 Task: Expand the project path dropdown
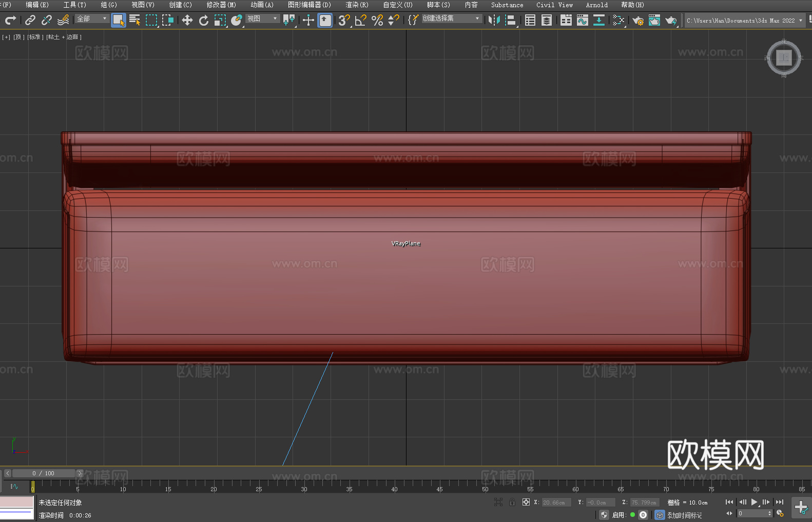pyautogui.click(x=800, y=21)
